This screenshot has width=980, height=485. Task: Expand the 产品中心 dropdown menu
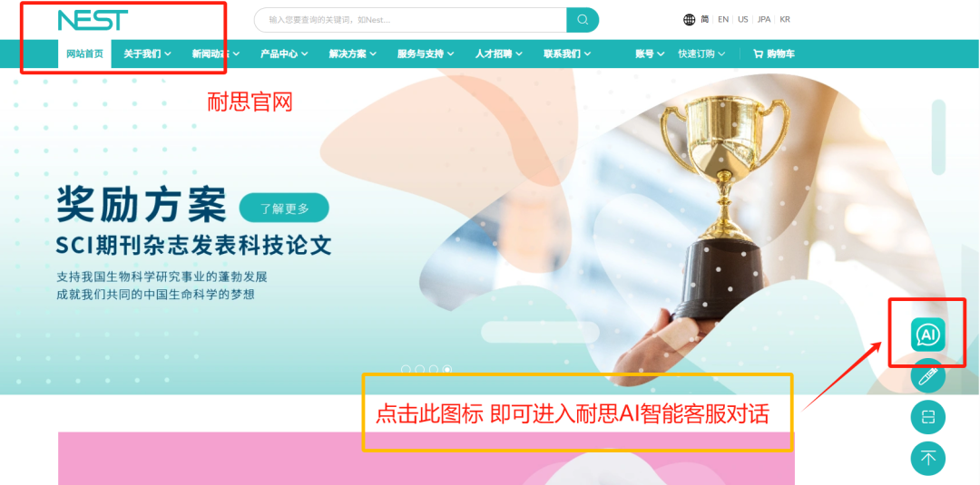284,53
